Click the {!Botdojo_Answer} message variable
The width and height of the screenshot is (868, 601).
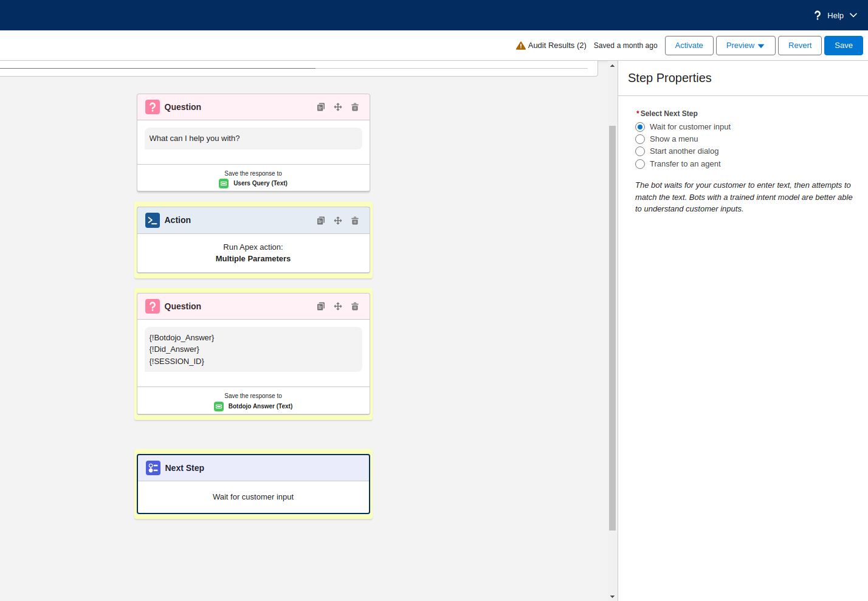coord(182,338)
